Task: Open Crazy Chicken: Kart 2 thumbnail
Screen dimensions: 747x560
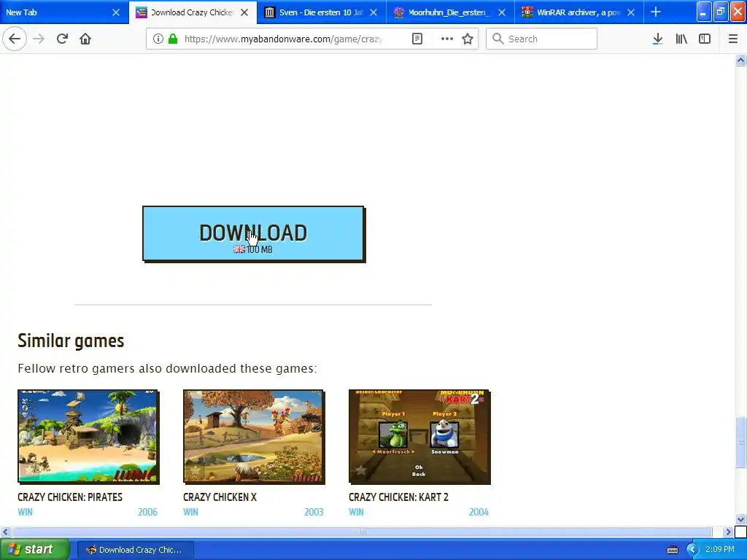Action: point(419,437)
